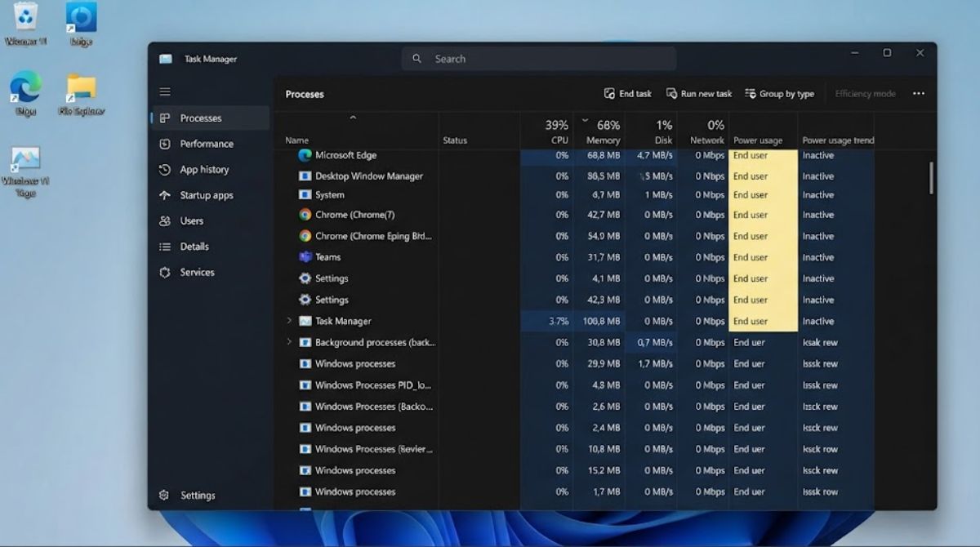Click the 3.7% CPU cell of Task Manager
This screenshot has height=547, width=980.
546,321
